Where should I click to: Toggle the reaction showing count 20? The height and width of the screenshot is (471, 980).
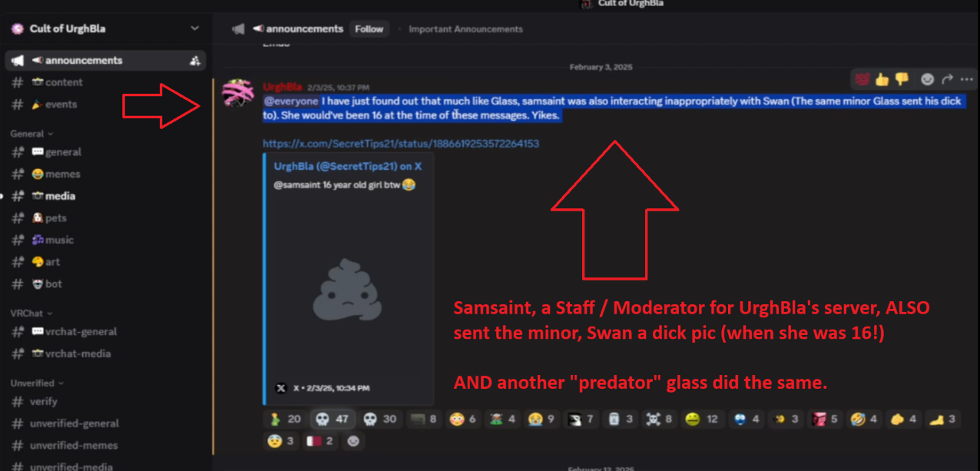coord(285,419)
